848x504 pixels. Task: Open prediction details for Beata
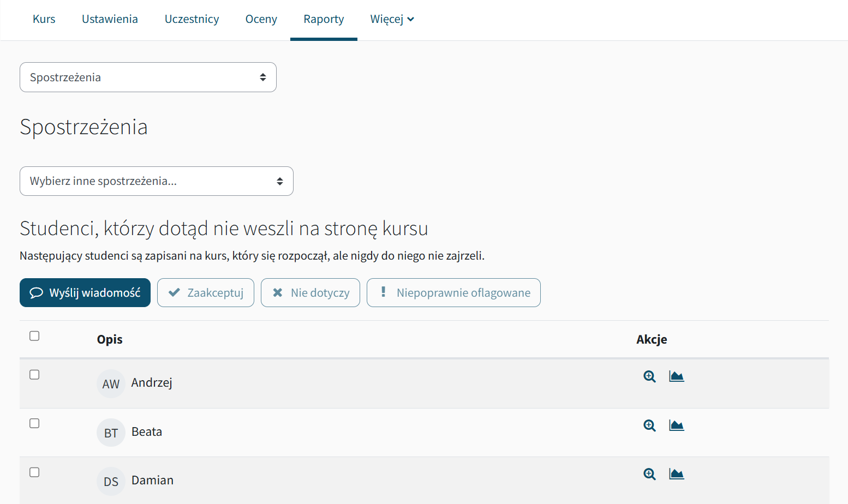pos(649,425)
